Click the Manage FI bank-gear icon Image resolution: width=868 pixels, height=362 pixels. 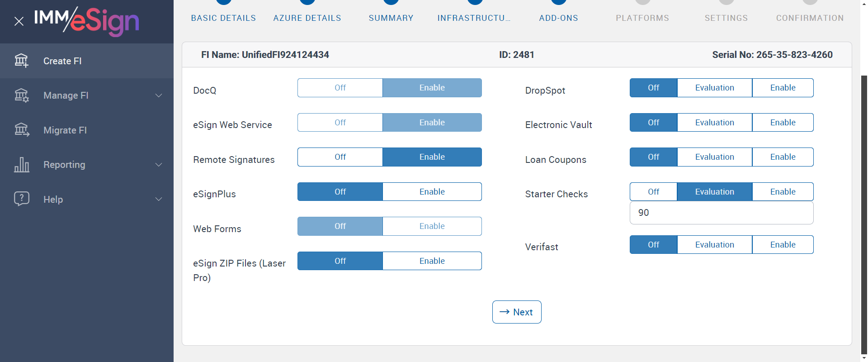point(21,95)
